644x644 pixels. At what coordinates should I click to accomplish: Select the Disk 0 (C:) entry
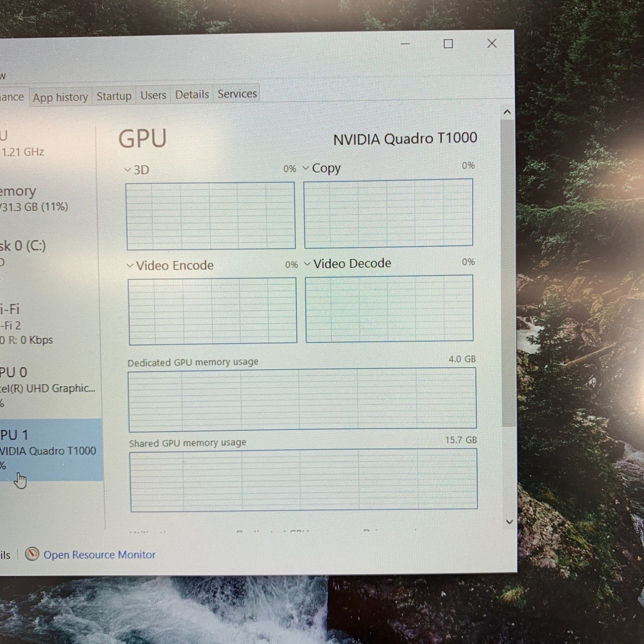[48, 253]
